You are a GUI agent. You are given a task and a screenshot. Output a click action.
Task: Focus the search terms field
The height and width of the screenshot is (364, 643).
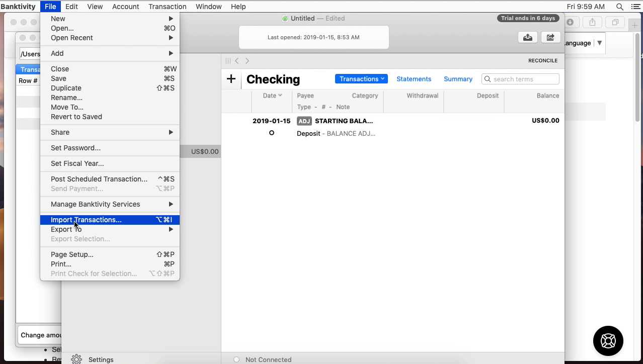tap(520, 79)
